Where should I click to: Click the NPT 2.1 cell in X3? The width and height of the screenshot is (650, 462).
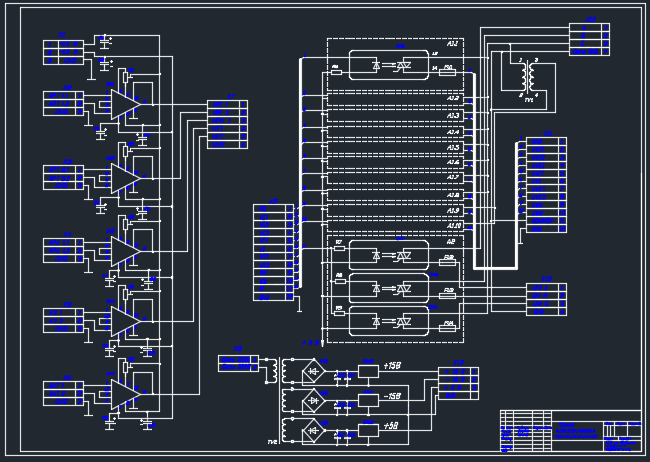[x=60, y=170]
